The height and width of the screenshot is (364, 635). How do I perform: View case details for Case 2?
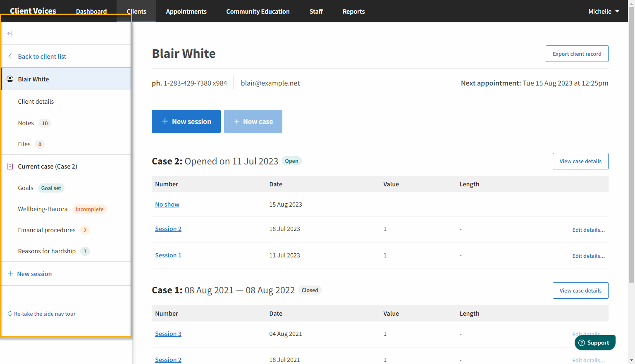(x=580, y=161)
